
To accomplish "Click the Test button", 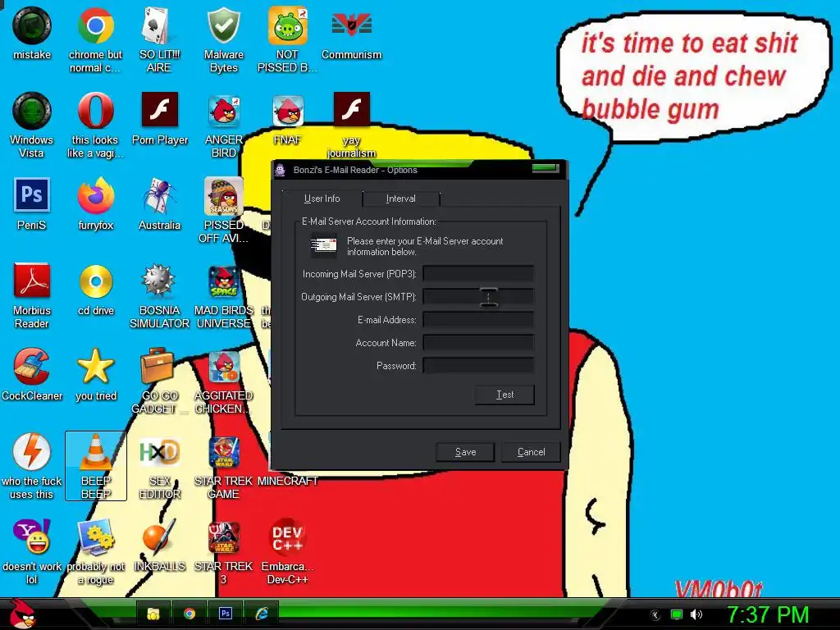I will pyautogui.click(x=504, y=395).
